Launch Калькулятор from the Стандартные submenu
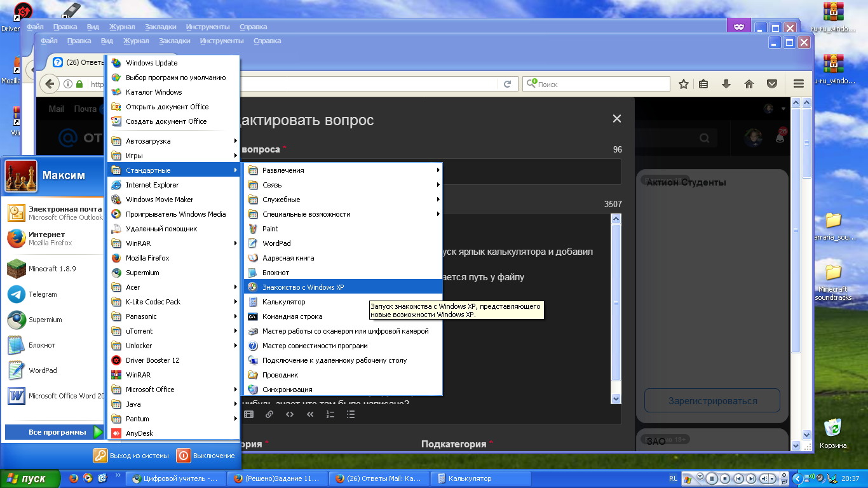The height and width of the screenshot is (488, 868). pyautogui.click(x=343, y=302)
